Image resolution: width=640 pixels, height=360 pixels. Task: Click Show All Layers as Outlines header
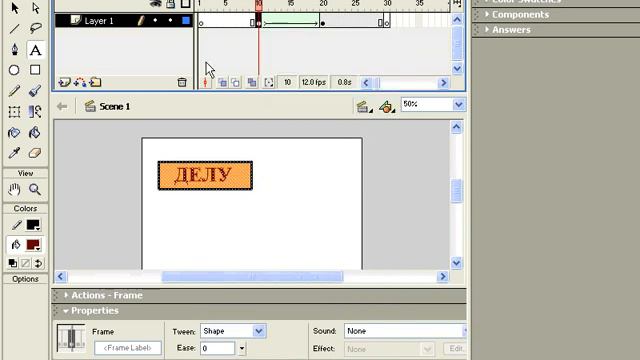pyautogui.click(x=186, y=4)
